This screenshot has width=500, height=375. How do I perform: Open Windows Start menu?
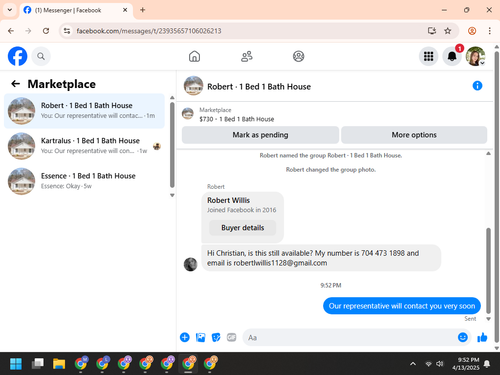16,364
